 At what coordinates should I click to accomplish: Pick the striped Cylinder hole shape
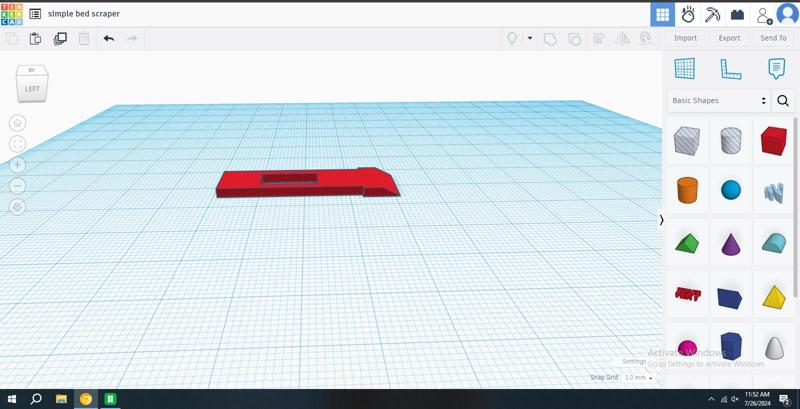pyautogui.click(x=731, y=141)
